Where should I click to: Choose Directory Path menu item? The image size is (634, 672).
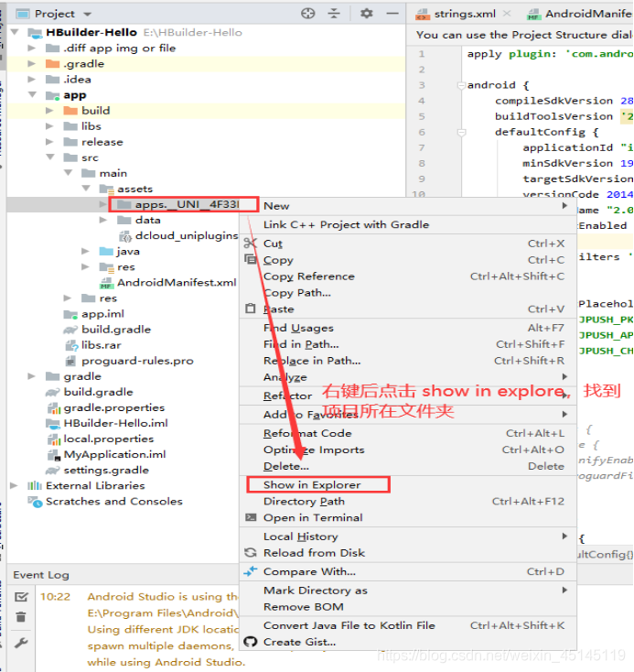pyautogui.click(x=408, y=502)
